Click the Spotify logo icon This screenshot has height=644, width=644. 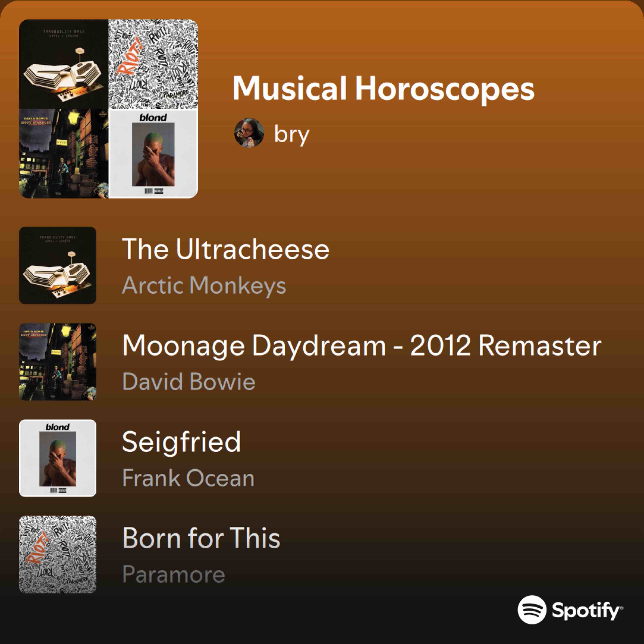pos(532,609)
